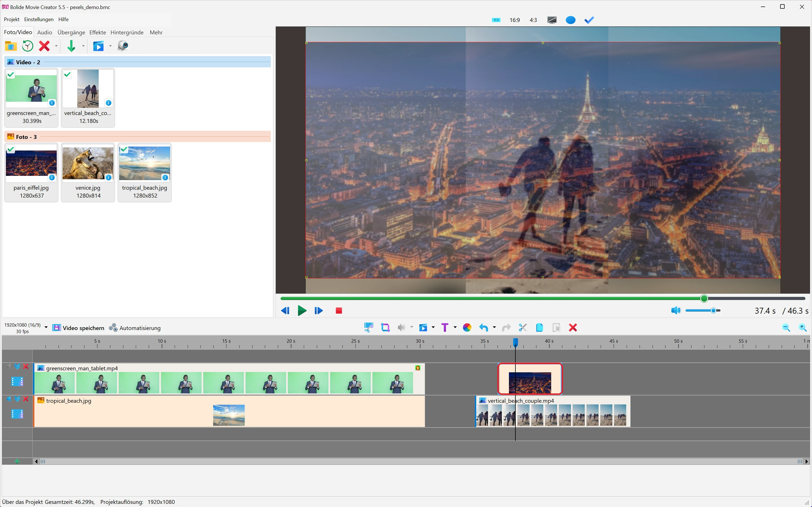Open the add media folder icon
The width and height of the screenshot is (812, 507).
click(x=11, y=46)
